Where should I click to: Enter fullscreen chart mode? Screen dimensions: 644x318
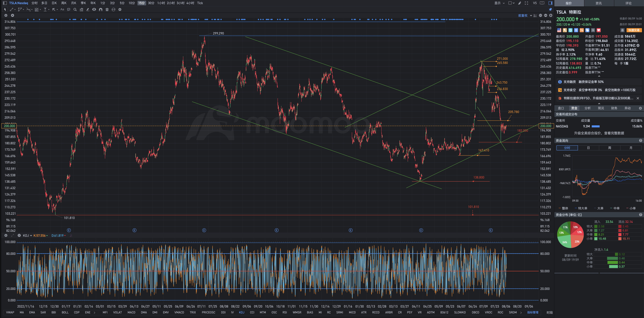[x=526, y=3]
